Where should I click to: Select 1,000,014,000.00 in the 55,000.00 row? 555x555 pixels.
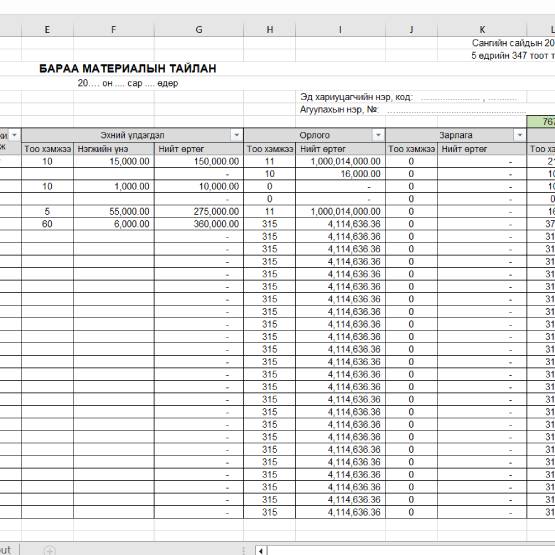pos(341,212)
